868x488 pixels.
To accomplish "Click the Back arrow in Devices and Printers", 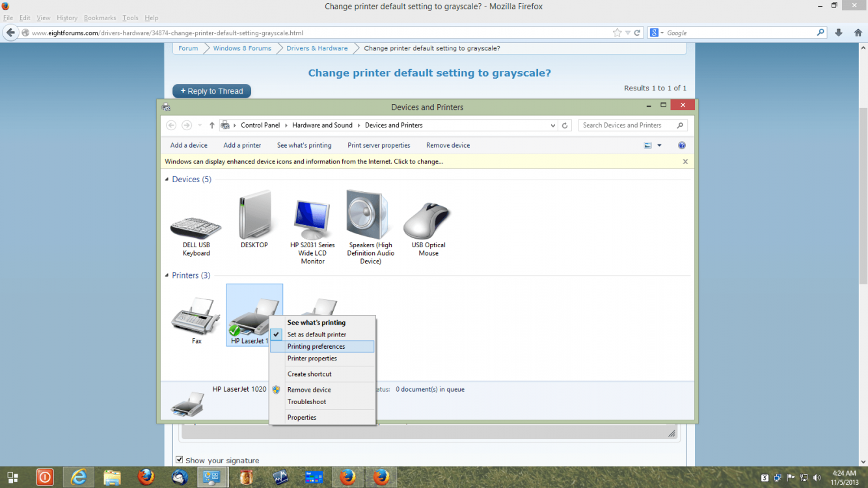I will pyautogui.click(x=171, y=125).
